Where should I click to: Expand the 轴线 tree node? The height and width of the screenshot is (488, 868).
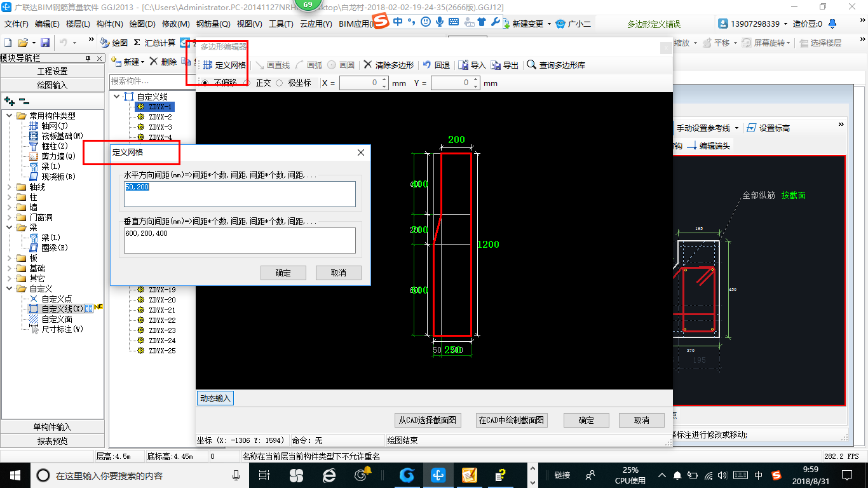(x=10, y=187)
